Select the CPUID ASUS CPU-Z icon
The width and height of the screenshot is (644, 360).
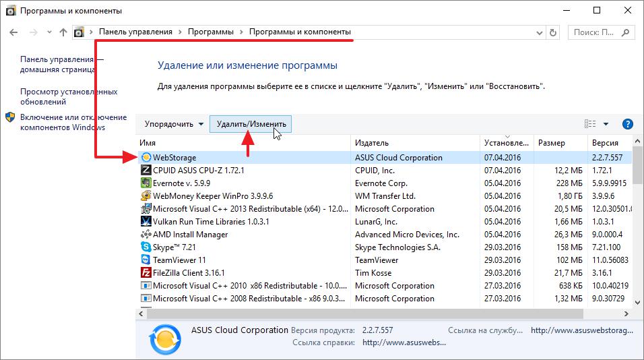click(146, 170)
